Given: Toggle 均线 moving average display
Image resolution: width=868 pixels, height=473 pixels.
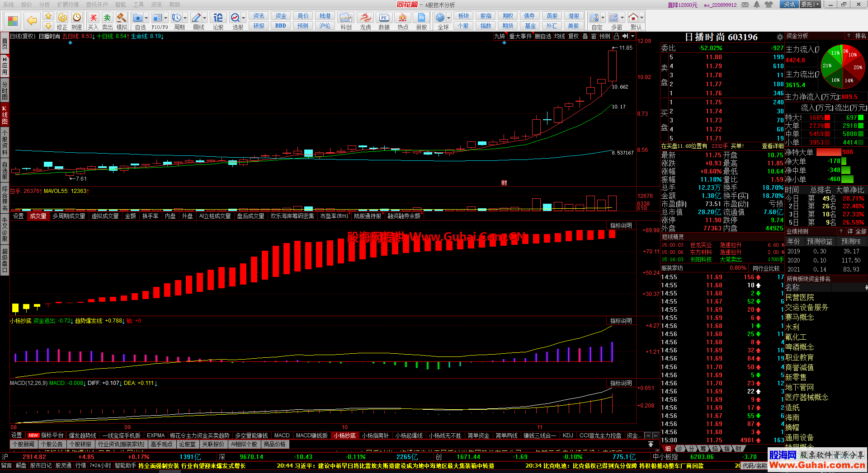Looking at the screenshot, I should coord(560,36).
